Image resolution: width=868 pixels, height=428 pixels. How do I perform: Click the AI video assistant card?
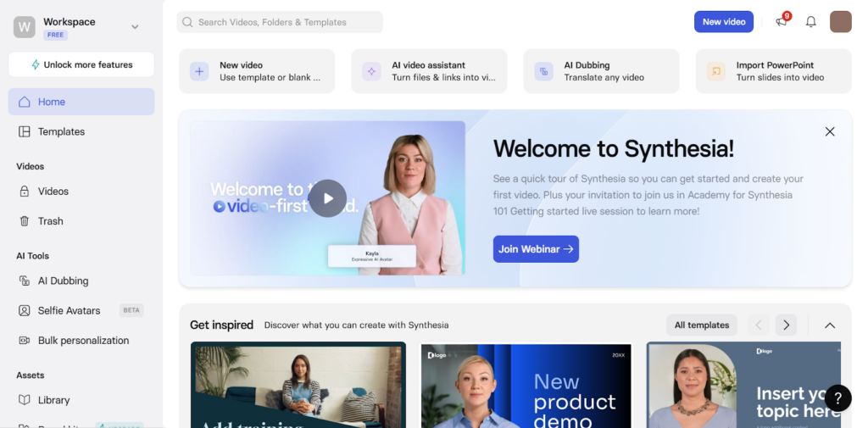(429, 71)
